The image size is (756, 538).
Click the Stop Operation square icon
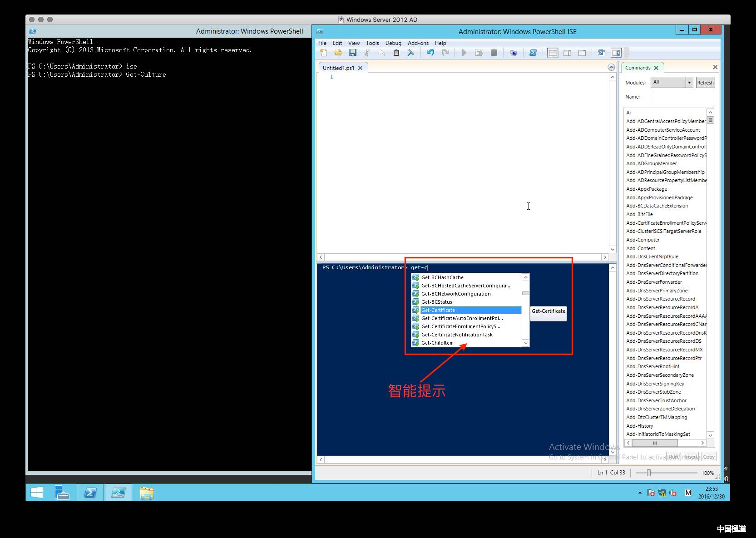pyautogui.click(x=494, y=53)
